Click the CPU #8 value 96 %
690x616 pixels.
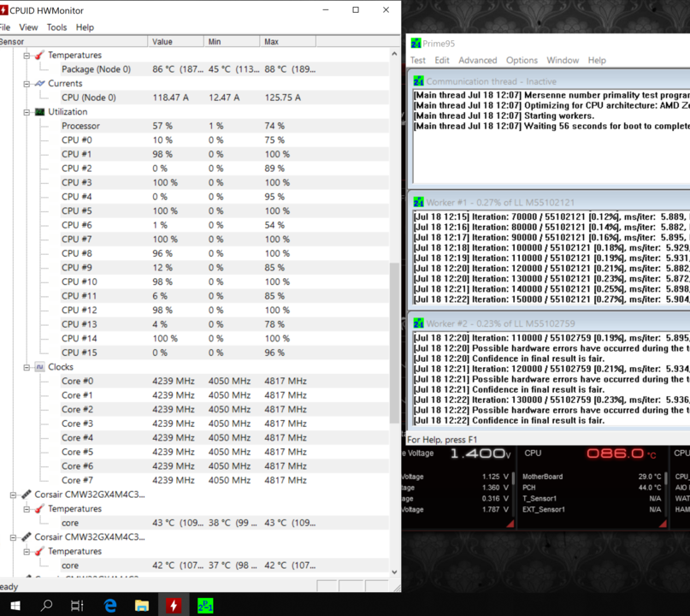pos(162,253)
